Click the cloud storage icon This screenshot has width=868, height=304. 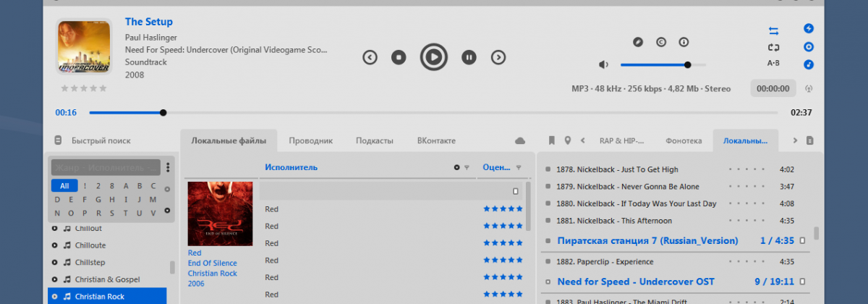point(520,140)
